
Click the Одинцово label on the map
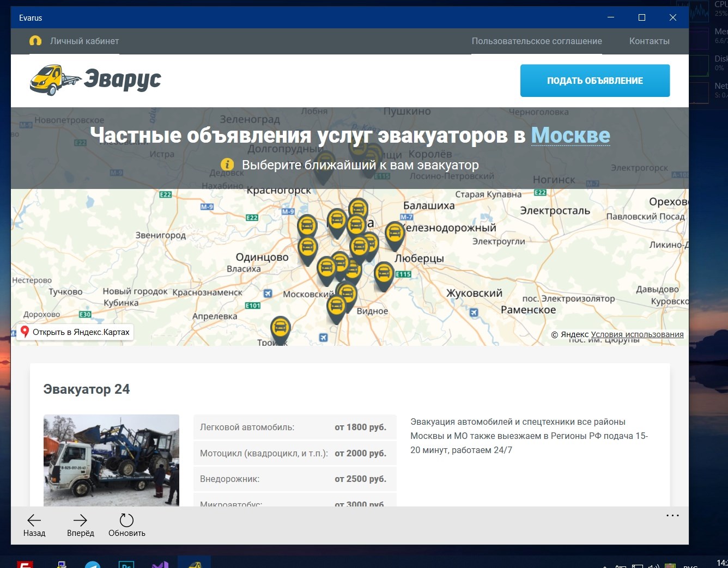[262, 257]
